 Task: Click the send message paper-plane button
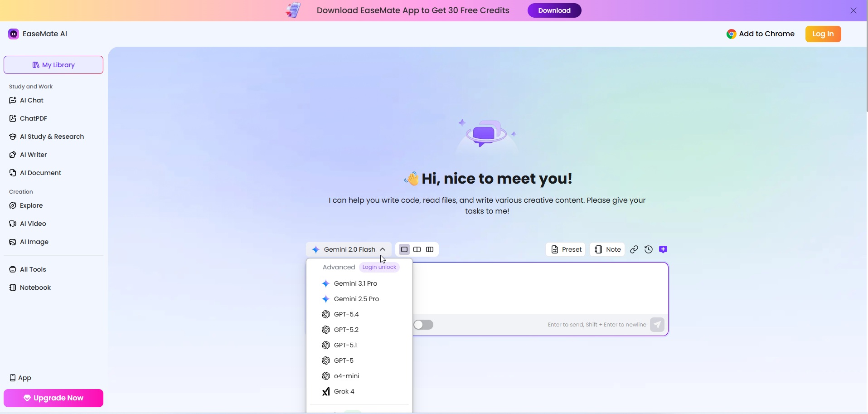[657, 325]
